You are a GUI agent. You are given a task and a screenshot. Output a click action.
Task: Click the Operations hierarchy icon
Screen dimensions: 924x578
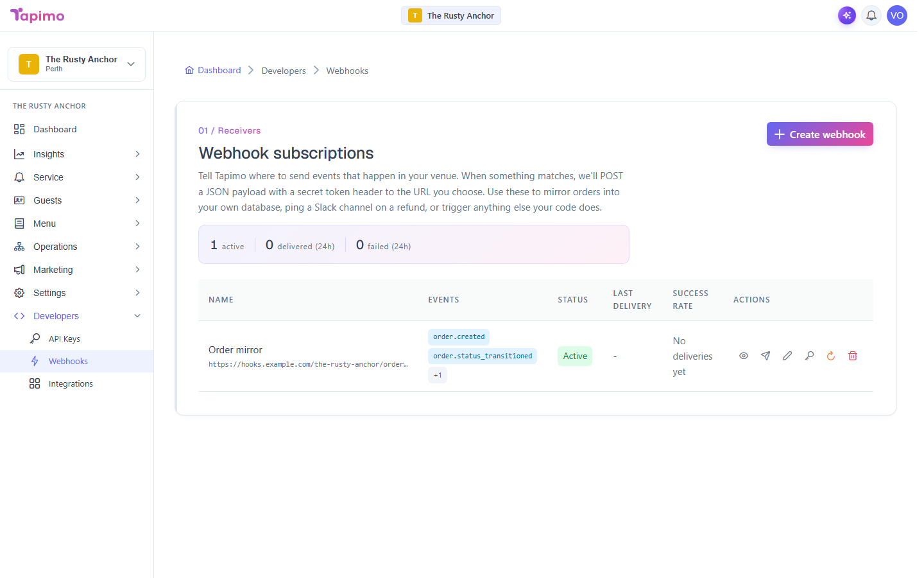(x=19, y=247)
